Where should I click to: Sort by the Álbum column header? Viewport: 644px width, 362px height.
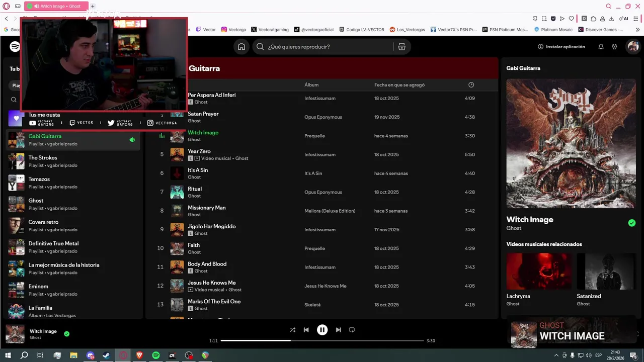pyautogui.click(x=311, y=85)
